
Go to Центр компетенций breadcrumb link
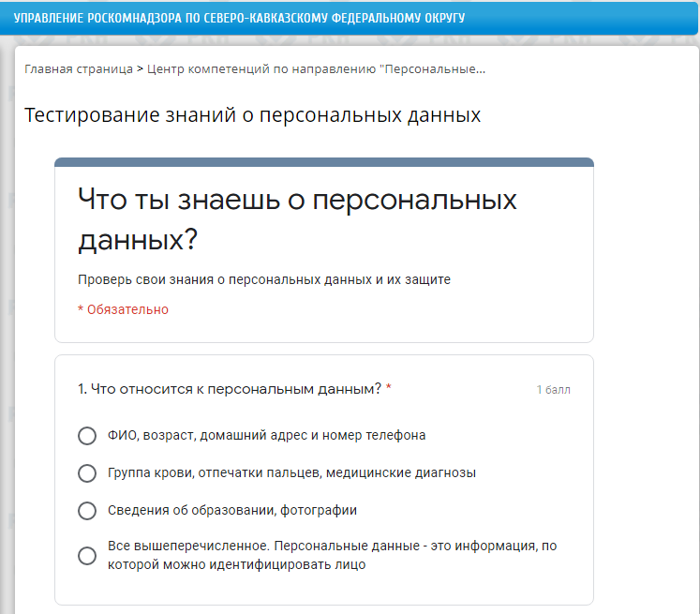(316, 69)
